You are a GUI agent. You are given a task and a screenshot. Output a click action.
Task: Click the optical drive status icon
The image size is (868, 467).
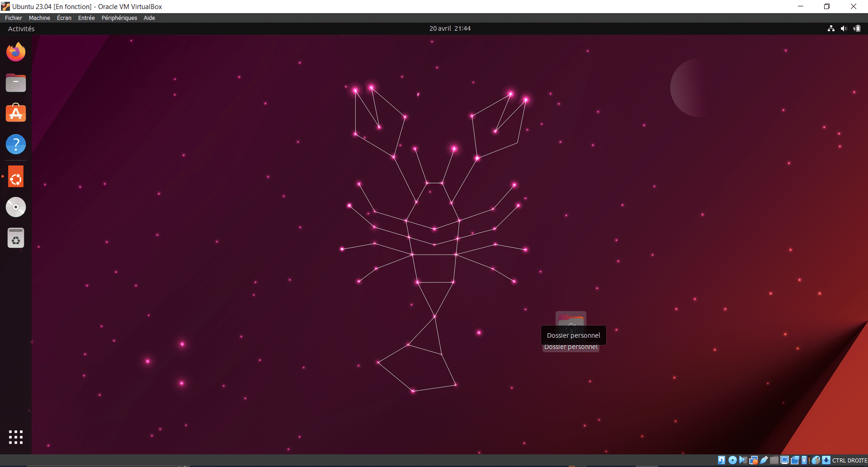coord(732,460)
